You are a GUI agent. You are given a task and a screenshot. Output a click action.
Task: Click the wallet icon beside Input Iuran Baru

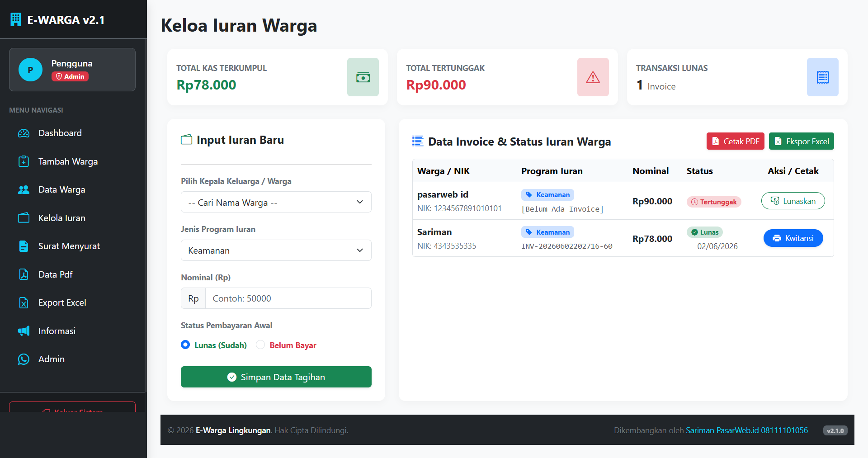[x=186, y=140]
